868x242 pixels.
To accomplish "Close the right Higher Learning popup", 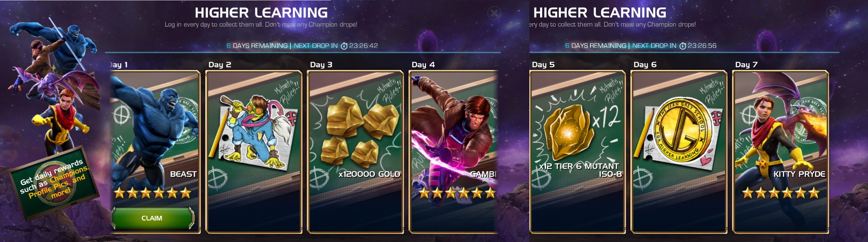I will [833, 13].
